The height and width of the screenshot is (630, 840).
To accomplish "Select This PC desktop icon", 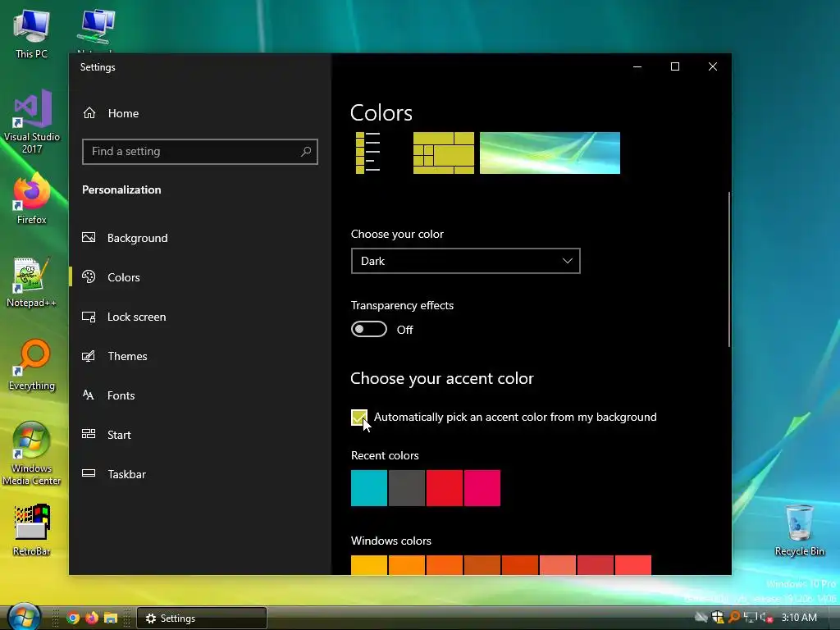I will coord(32,33).
